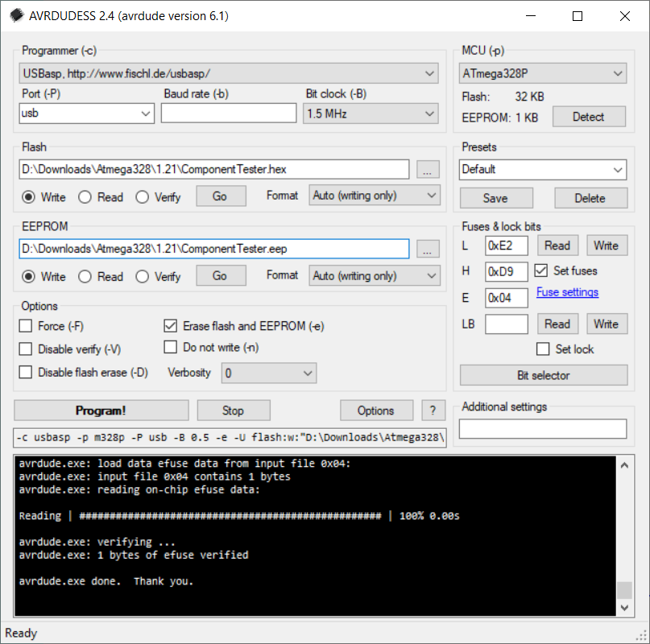Click the Flash file browse (...) button
650x644 pixels.
pyautogui.click(x=429, y=170)
